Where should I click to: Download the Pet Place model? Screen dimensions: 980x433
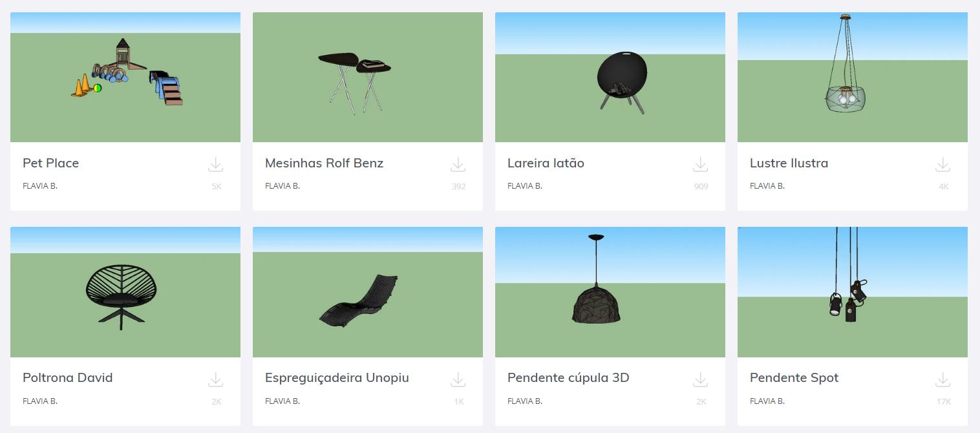[216, 165]
